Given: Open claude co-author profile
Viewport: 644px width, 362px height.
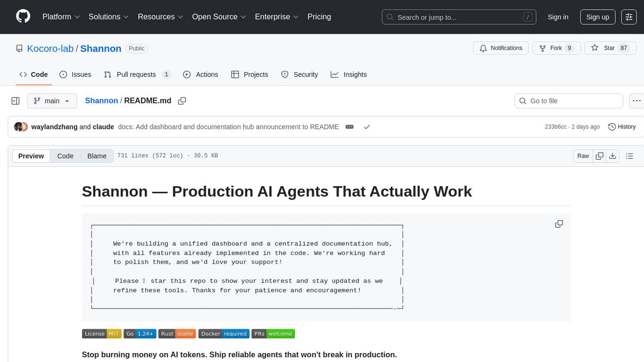Looking at the screenshot, I should pyautogui.click(x=103, y=127).
